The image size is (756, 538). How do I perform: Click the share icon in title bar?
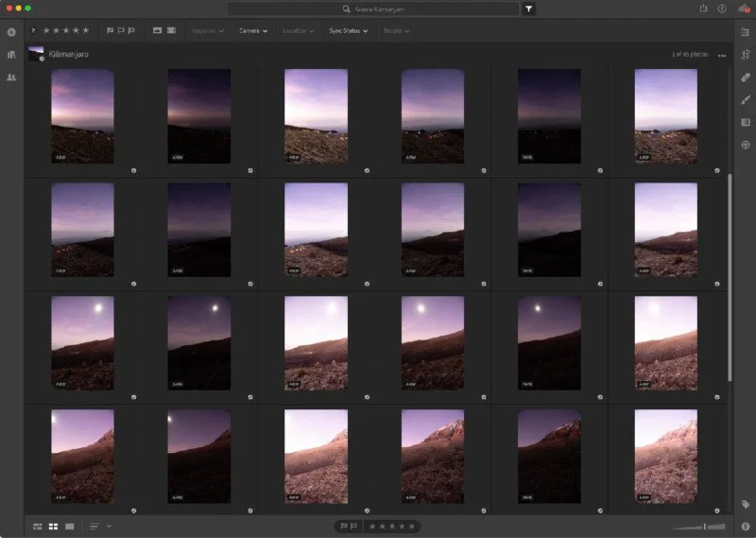(x=703, y=9)
